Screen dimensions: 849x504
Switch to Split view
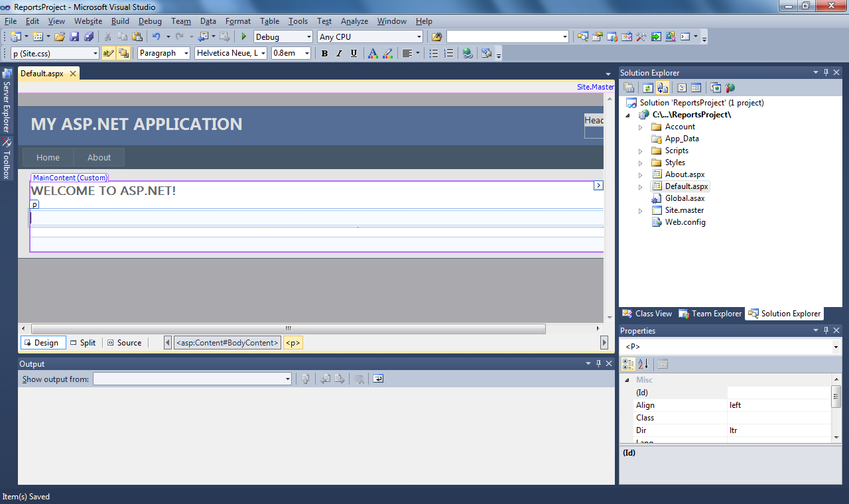[83, 343]
